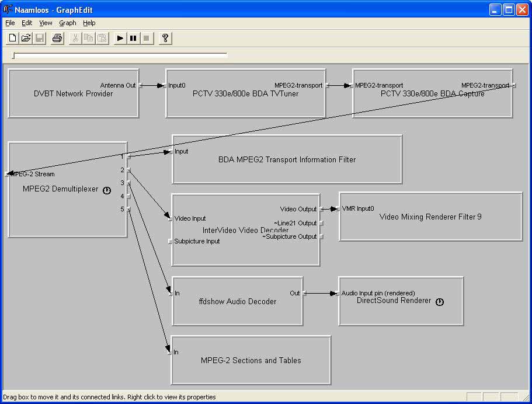This screenshot has width=532, height=404.
Task: Click the ffdshow Audio Decoder Out pin
Action: click(x=304, y=294)
